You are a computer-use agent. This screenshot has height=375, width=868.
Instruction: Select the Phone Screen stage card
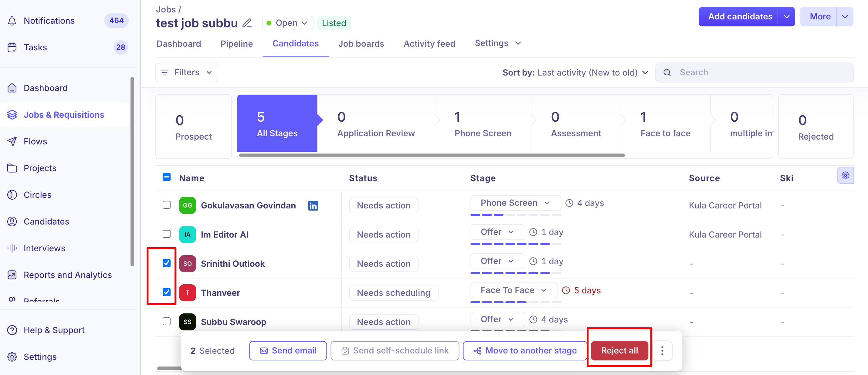483,123
